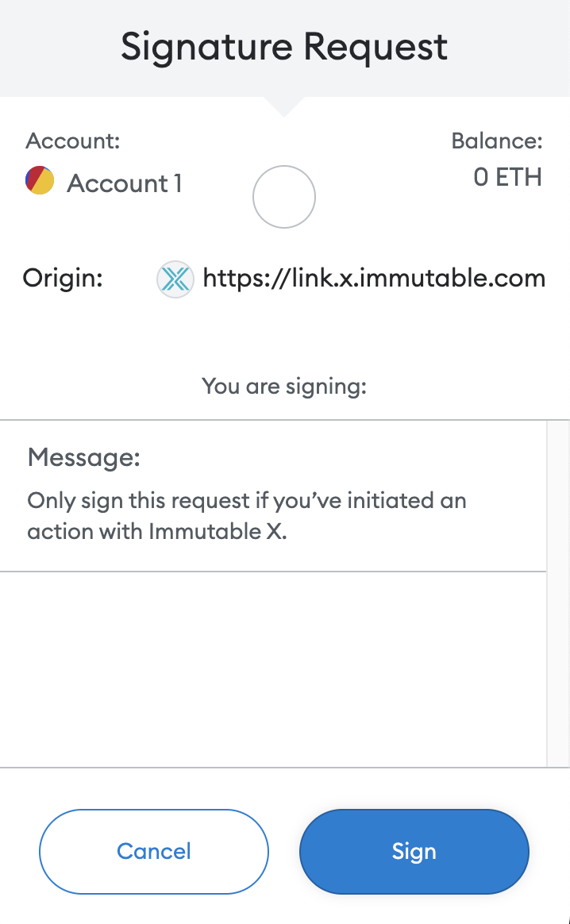This screenshot has height=924, width=570.
Task: Click the "You are signing:" label
Action: pyautogui.click(x=284, y=387)
